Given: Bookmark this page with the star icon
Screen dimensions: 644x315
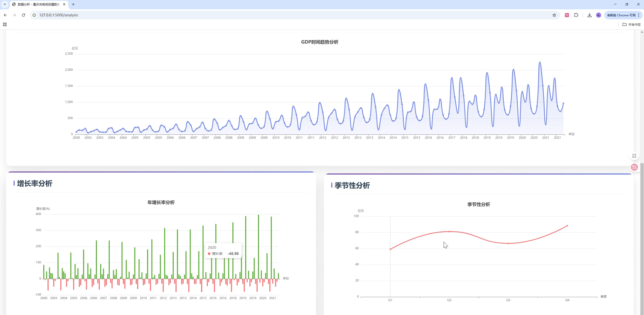Looking at the screenshot, I should point(554,15).
